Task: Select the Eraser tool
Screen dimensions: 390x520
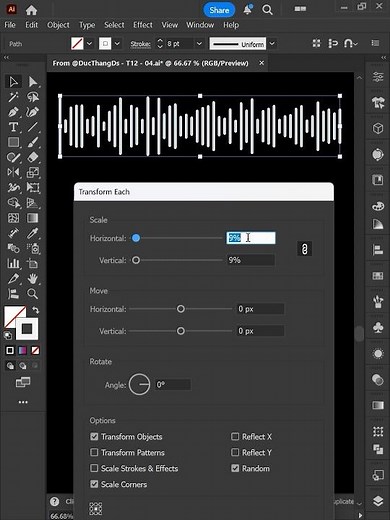Action: 33,157
